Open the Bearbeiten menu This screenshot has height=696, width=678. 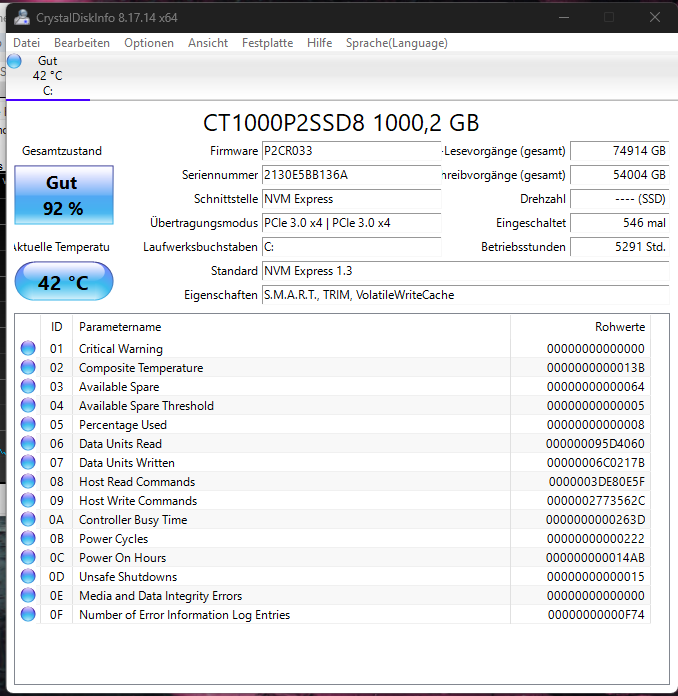(82, 43)
